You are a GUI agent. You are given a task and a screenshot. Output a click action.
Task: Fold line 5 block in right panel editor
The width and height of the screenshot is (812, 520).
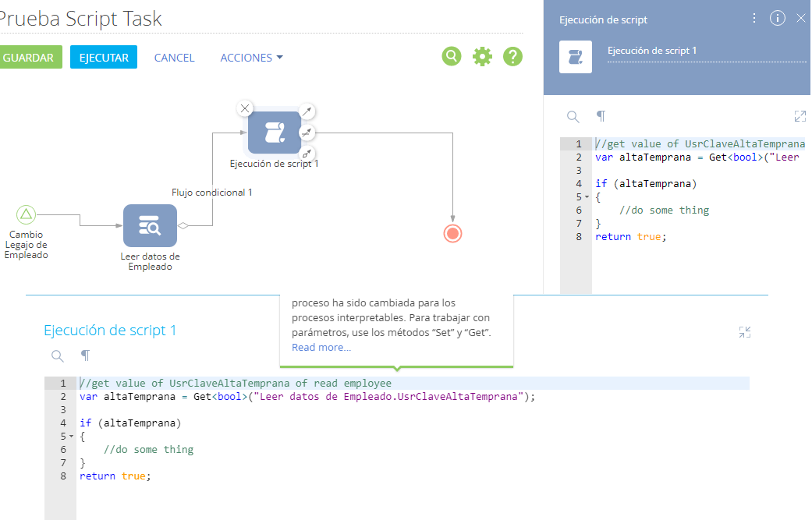coord(587,197)
